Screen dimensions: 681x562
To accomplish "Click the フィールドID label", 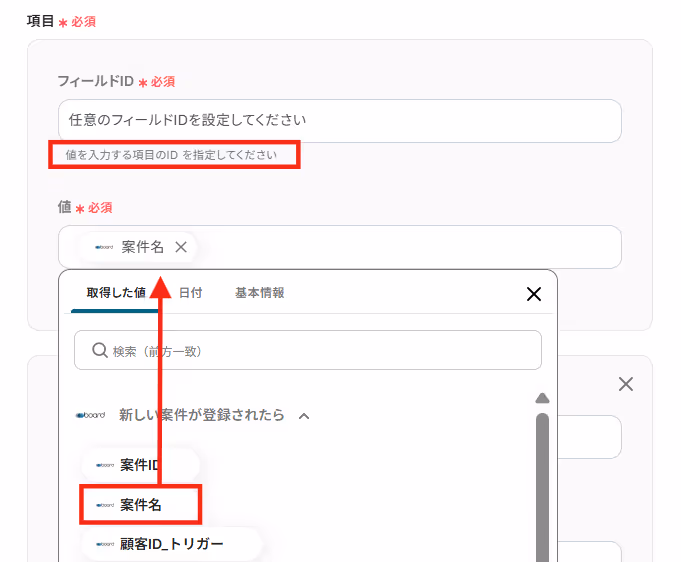I will click(96, 81).
